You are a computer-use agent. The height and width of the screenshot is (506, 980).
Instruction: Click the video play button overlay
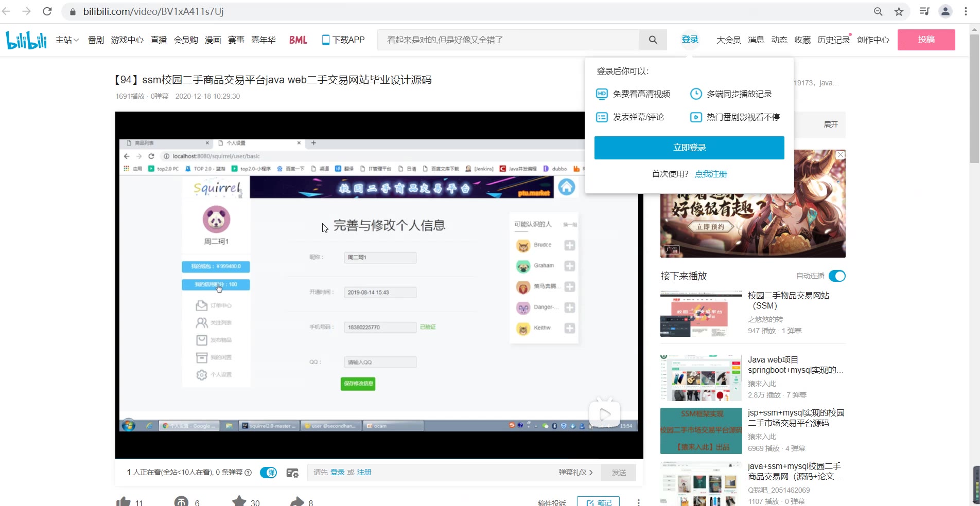pos(605,413)
